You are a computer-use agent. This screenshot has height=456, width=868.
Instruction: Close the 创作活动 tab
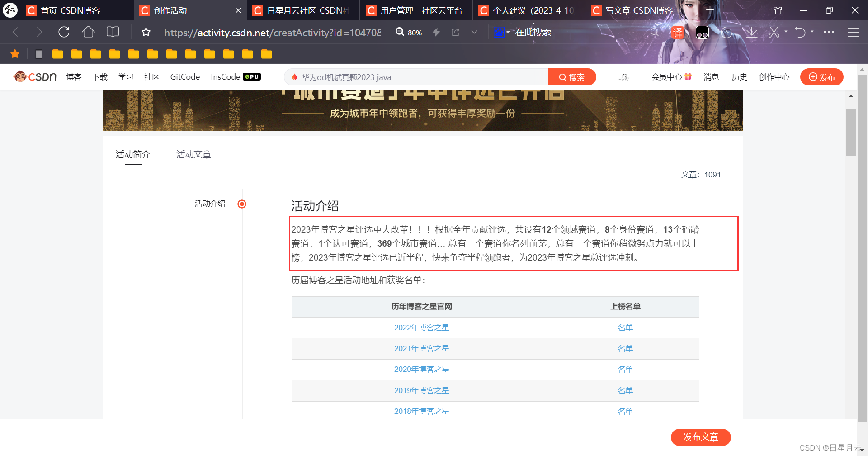click(x=238, y=10)
